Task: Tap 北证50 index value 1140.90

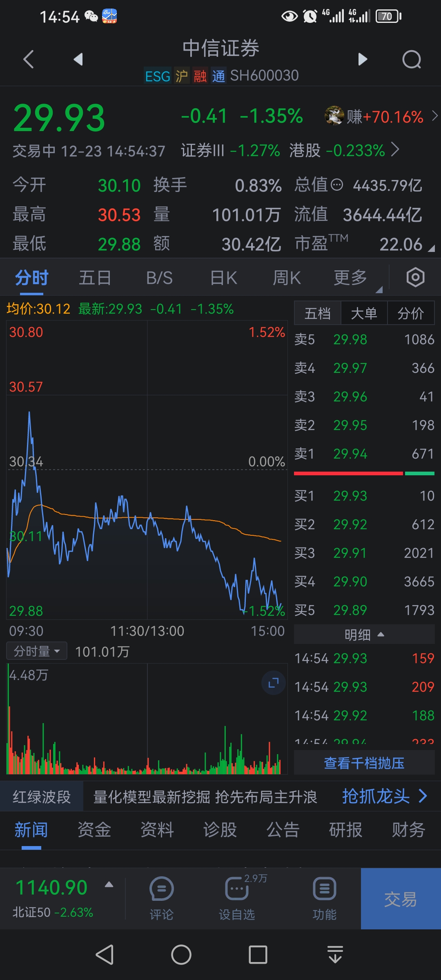Action: coord(51,888)
